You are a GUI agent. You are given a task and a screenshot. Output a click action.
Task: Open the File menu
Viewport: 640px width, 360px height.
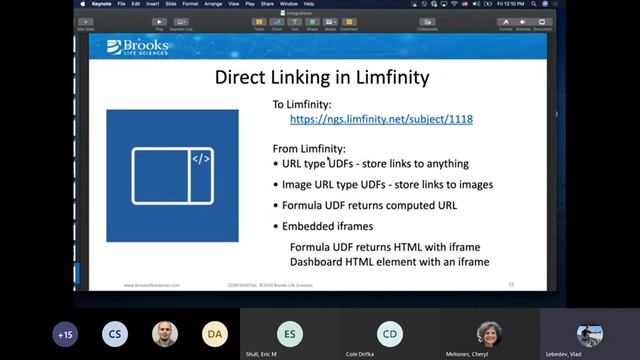(x=121, y=4)
